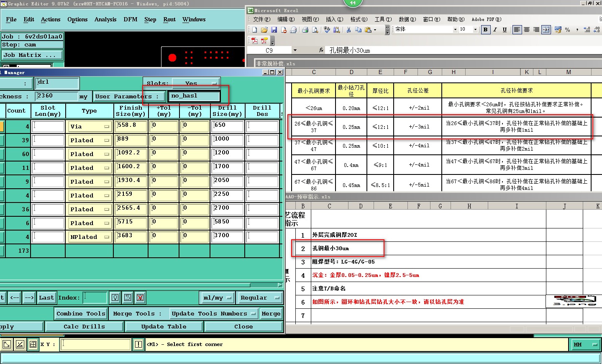Click the Finish Size field showing 558.8
This screenshot has width=602, height=364.
[131, 126]
